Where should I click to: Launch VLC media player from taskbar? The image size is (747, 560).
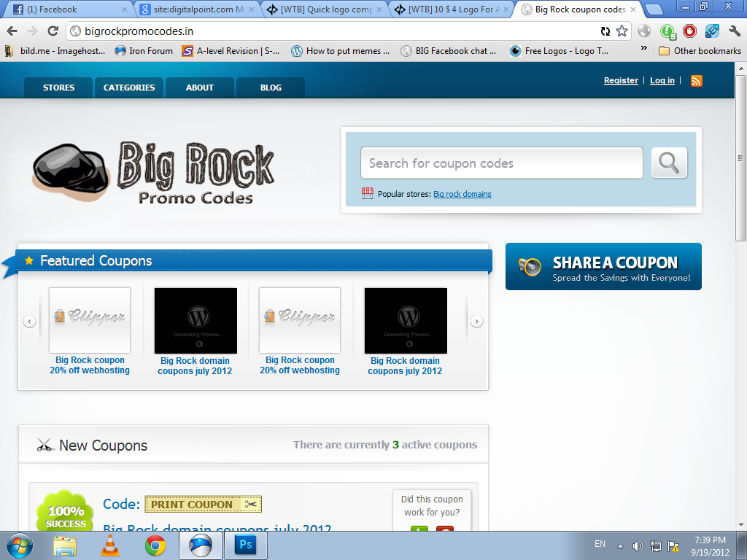coord(109,545)
